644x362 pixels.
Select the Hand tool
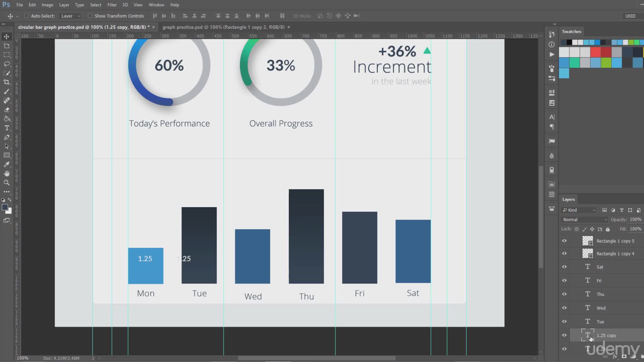click(6, 174)
